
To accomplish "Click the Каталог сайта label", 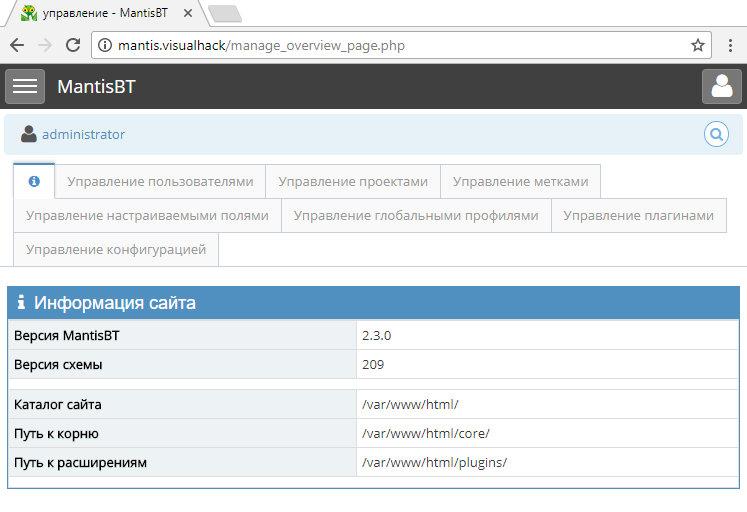I will click(58, 405).
